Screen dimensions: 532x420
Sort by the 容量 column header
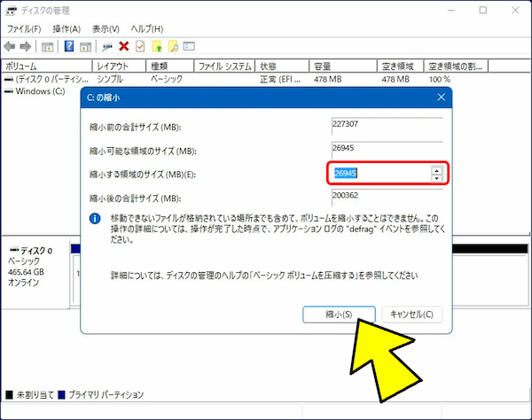tap(343, 66)
